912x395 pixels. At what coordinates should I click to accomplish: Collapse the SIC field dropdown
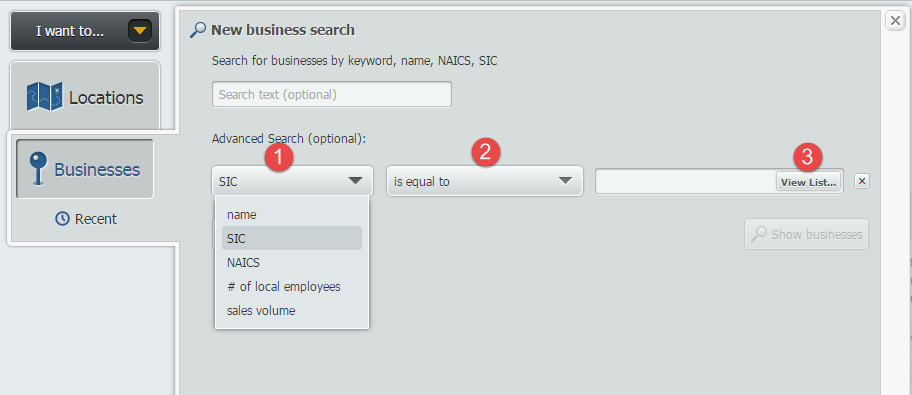coord(292,181)
